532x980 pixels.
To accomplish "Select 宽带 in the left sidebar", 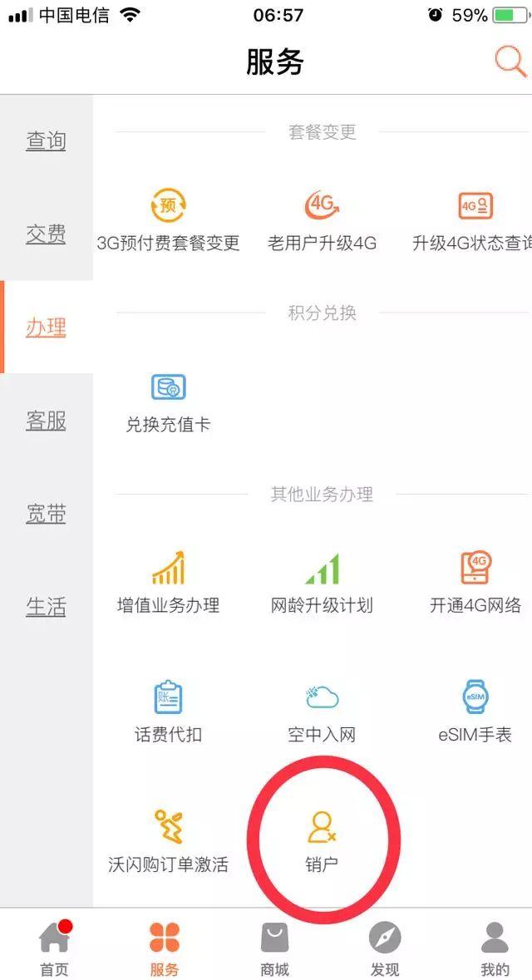I will [47, 514].
